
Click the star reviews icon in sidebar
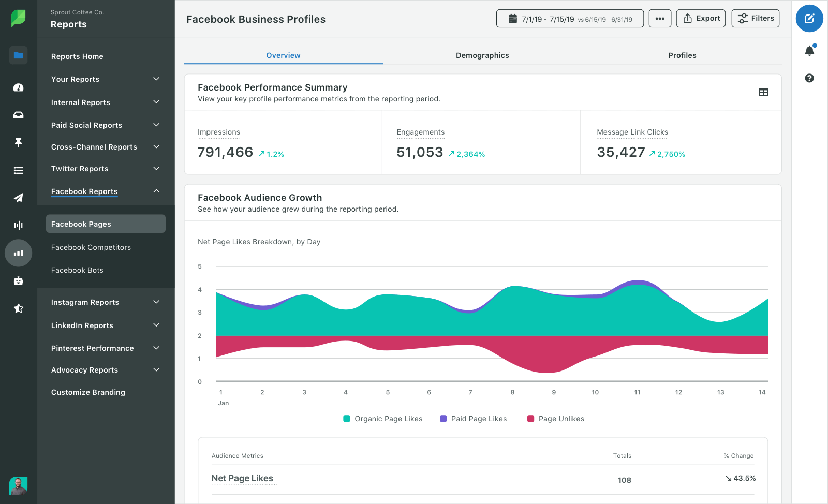click(18, 308)
